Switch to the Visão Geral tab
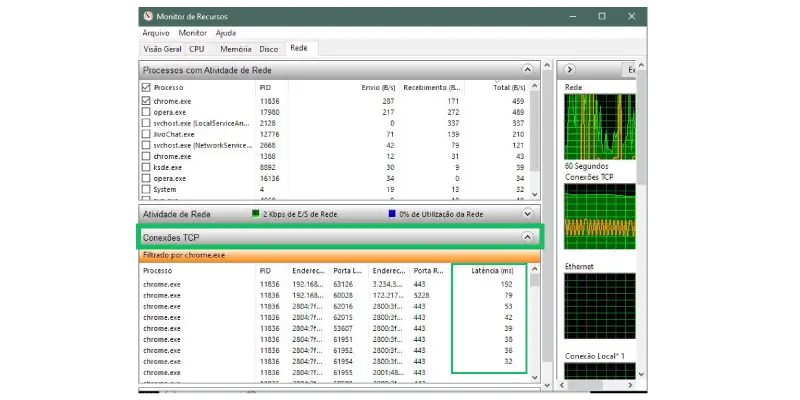 (x=162, y=48)
